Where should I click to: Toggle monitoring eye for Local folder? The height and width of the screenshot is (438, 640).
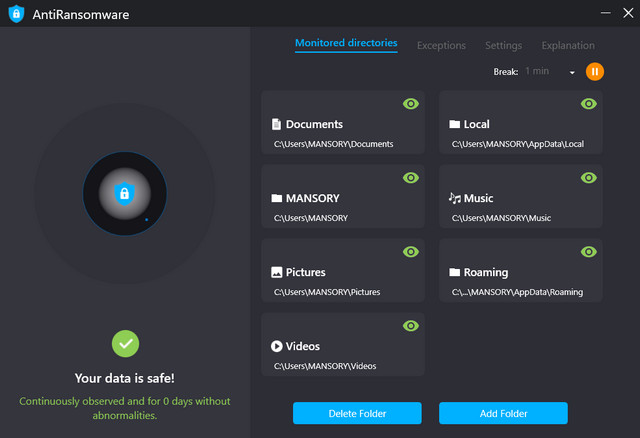pyautogui.click(x=588, y=104)
